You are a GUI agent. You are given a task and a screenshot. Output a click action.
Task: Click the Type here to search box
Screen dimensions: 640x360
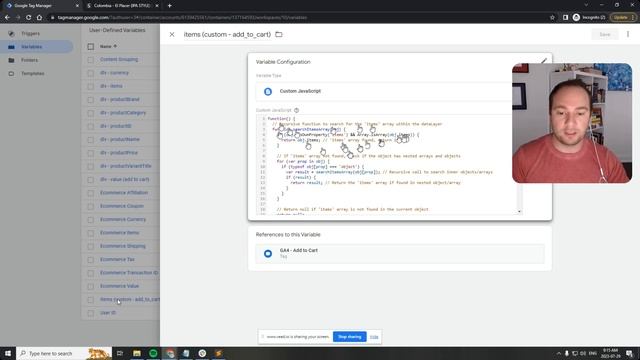point(64,353)
